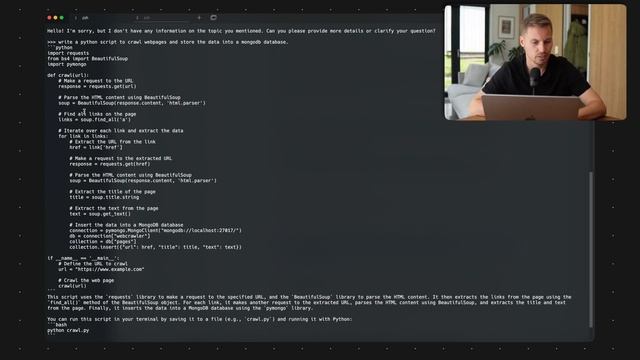Click the line 'text = soup.get_text()'
Screen dimensions: 640x360
click(100, 214)
